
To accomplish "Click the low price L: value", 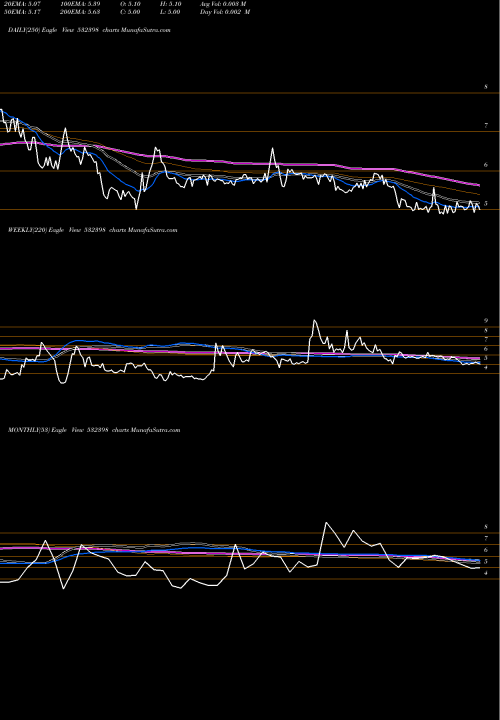I will coord(170,12).
